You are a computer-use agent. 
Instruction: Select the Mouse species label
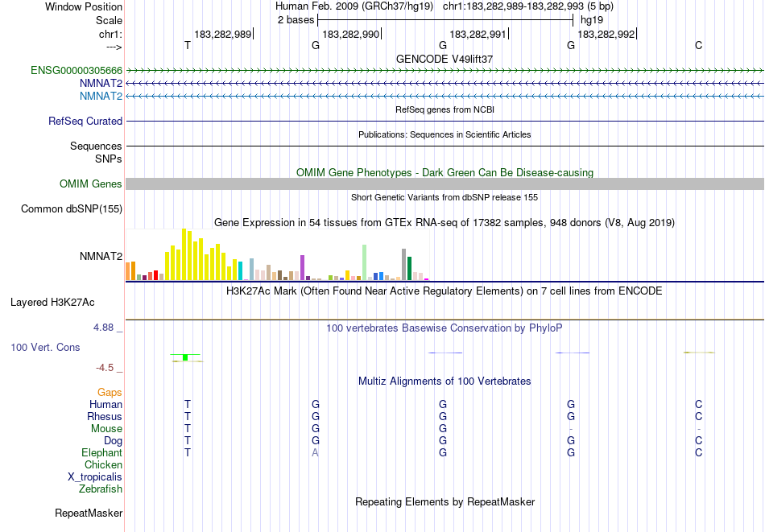pos(106,429)
